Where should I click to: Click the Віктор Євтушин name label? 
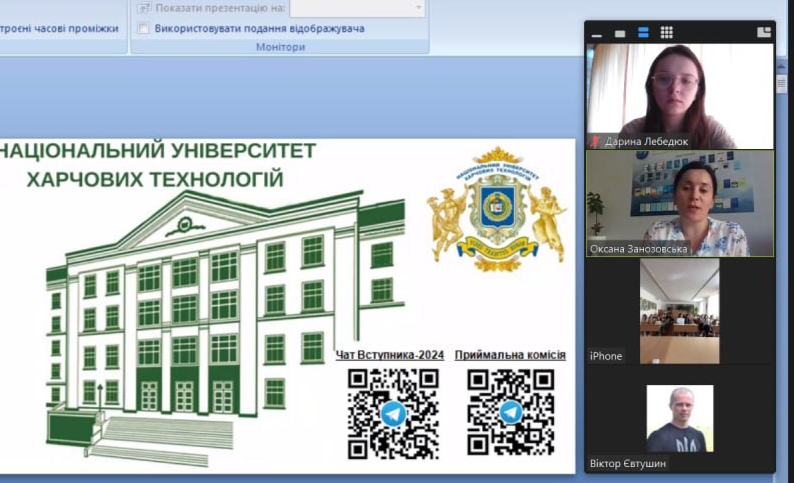(627, 463)
